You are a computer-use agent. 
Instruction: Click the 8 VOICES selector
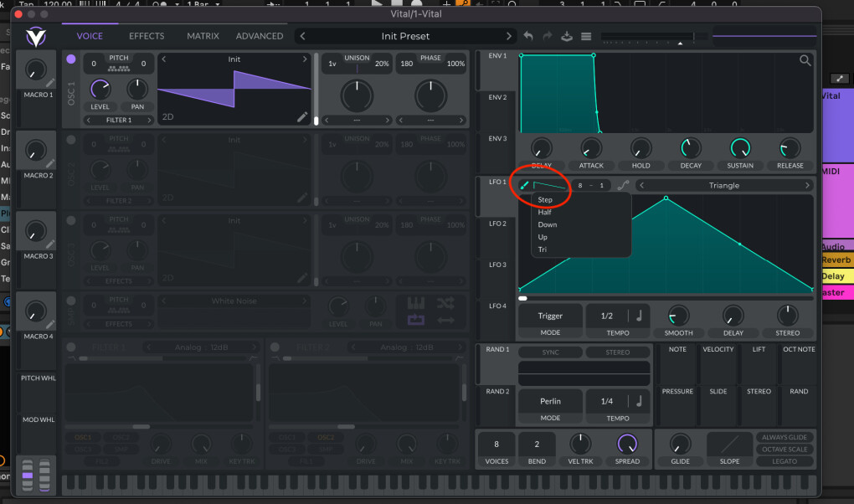[496, 445]
